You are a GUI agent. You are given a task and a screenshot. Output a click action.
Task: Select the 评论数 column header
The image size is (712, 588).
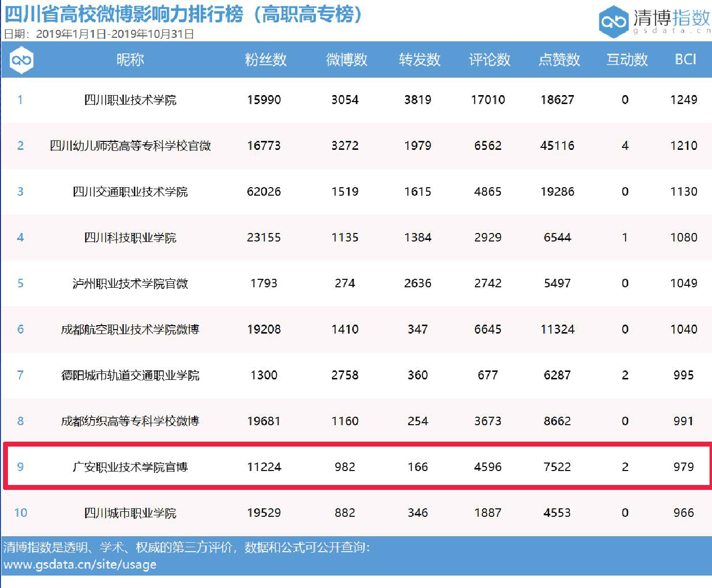[489, 60]
